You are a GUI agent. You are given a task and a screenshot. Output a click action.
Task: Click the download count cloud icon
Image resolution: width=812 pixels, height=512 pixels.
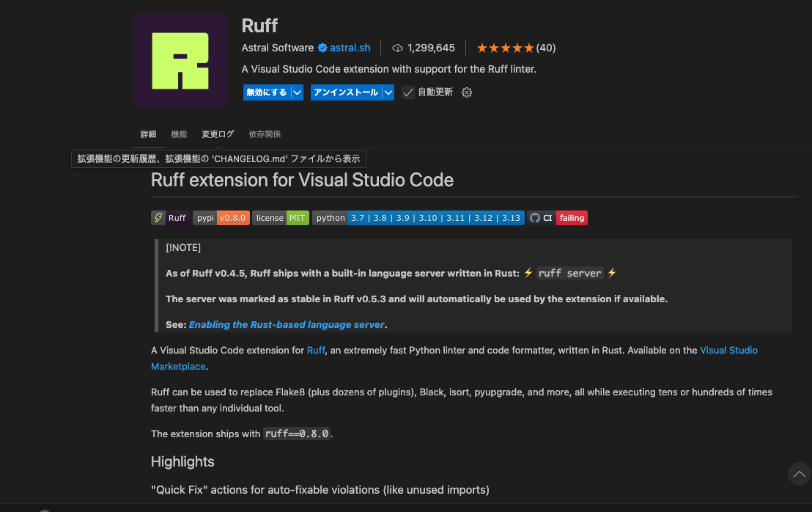[x=398, y=48]
